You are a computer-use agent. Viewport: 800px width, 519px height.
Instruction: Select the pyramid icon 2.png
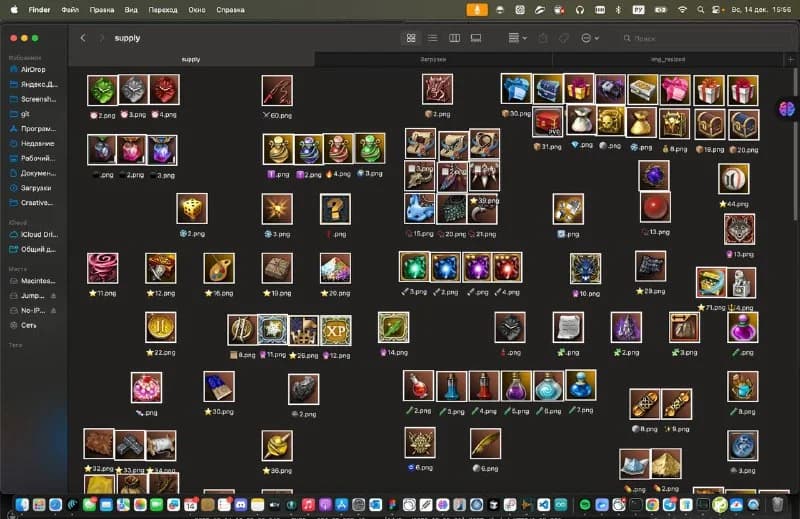point(666,463)
